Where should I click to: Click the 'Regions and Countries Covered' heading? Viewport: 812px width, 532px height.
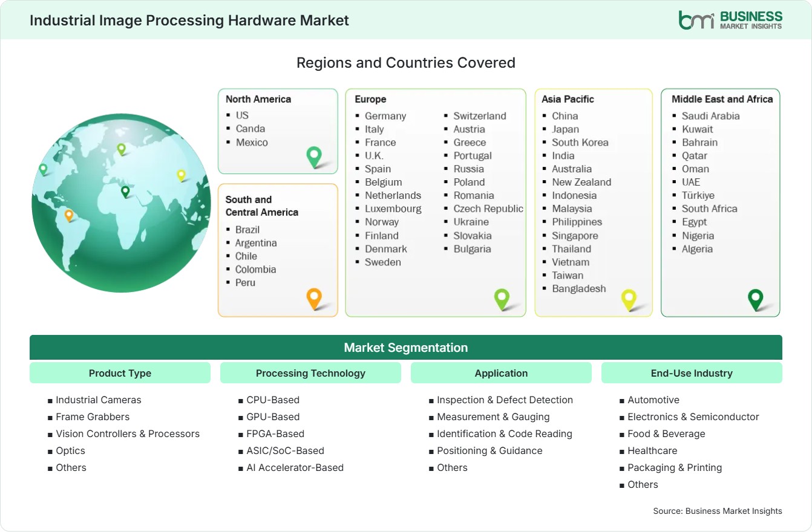coord(406,62)
